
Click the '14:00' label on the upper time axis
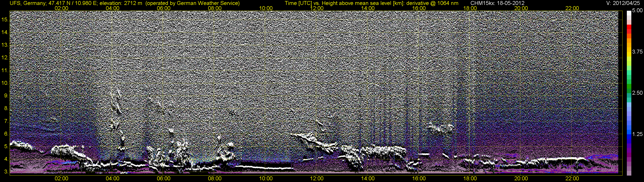point(368,8)
